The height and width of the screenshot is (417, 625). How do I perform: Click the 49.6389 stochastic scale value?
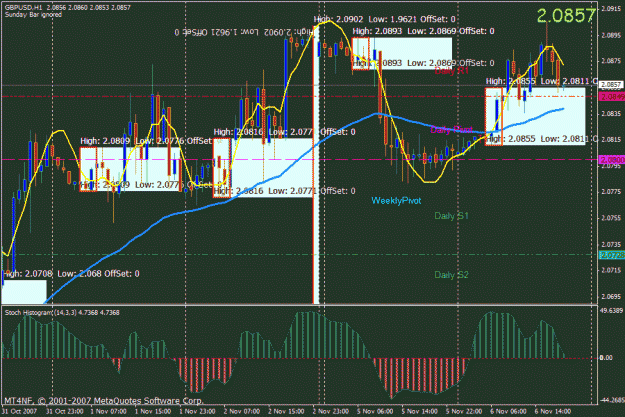[x=611, y=310]
